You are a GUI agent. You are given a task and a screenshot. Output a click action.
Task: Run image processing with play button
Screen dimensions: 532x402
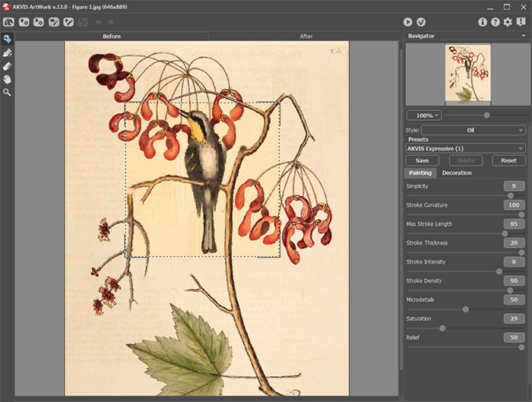pos(408,22)
